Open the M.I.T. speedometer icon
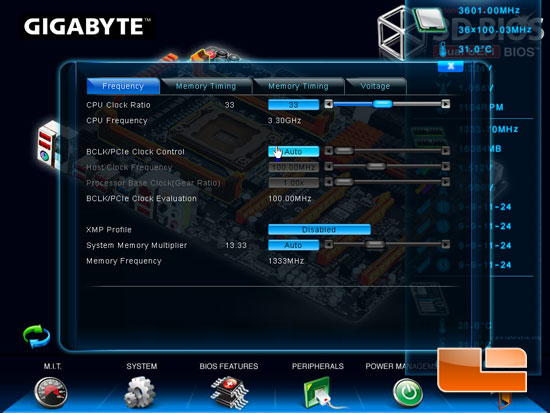550x413 pixels. point(51,392)
